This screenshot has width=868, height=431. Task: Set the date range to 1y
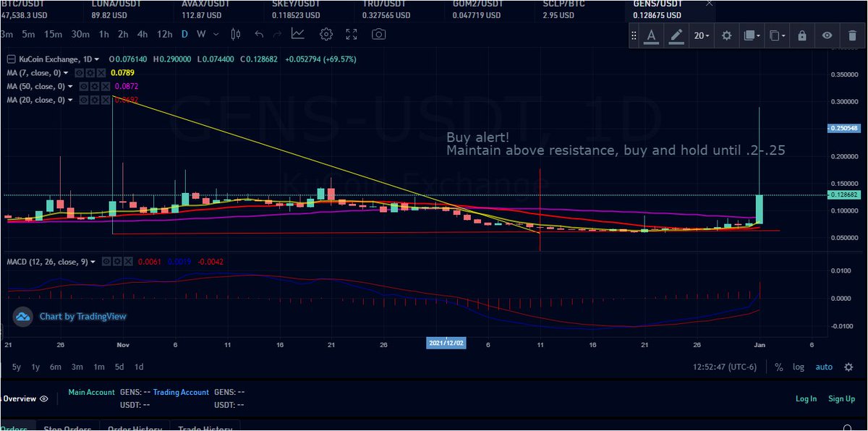35,367
